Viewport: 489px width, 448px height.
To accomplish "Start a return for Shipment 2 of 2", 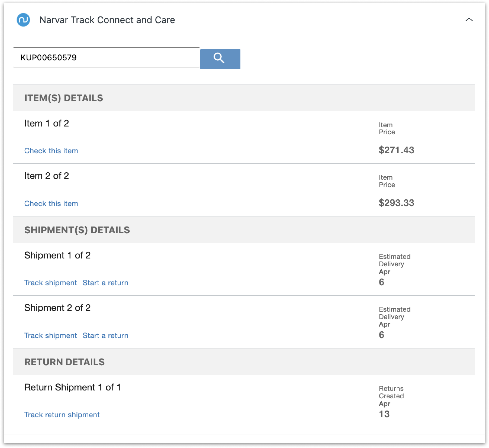I will pos(106,335).
